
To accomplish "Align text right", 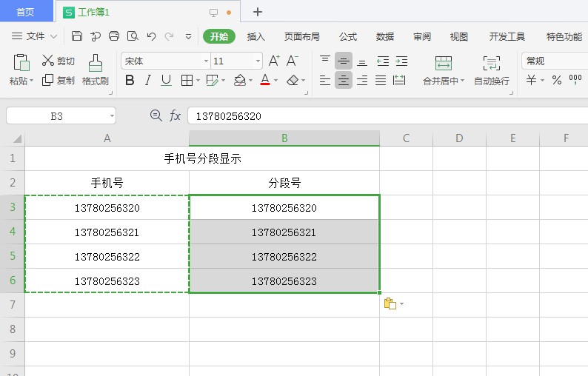I will 362,80.
